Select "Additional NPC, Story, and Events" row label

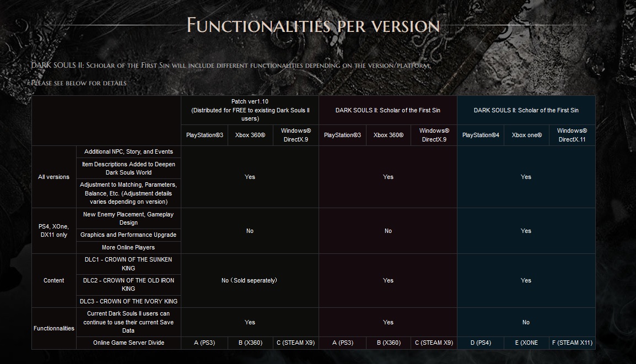click(x=128, y=152)
